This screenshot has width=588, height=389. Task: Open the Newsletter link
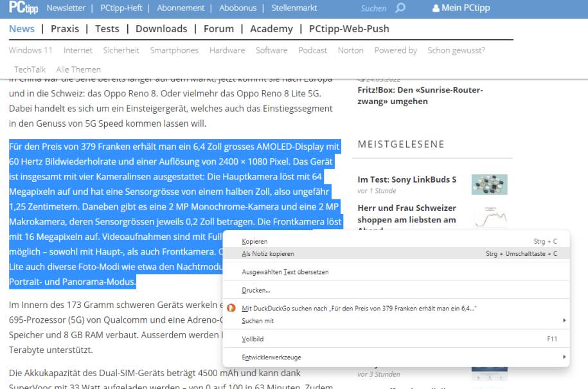66,8
